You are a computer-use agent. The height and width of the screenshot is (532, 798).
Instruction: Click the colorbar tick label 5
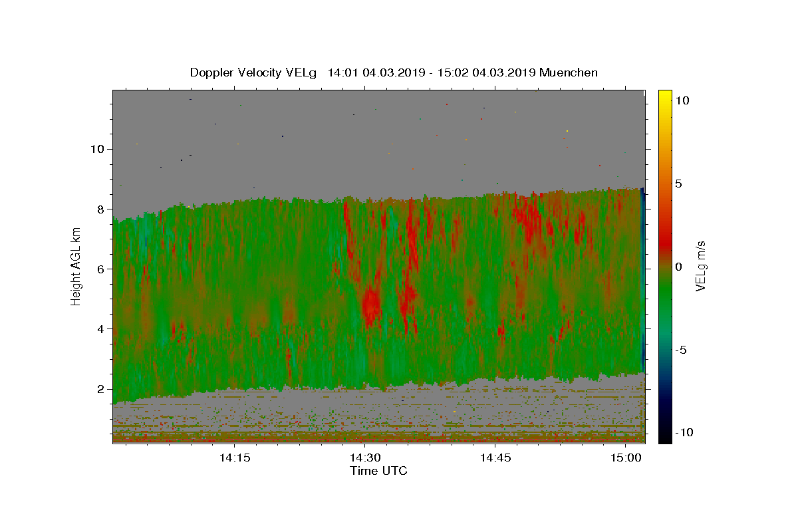678,184
